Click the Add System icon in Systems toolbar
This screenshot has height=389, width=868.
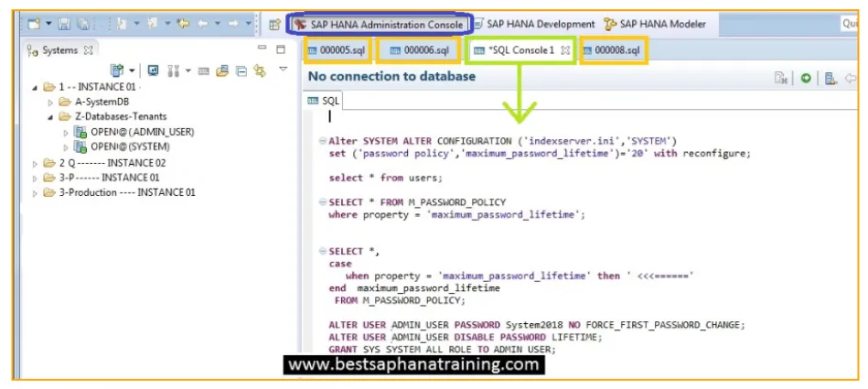click(117, 70)
